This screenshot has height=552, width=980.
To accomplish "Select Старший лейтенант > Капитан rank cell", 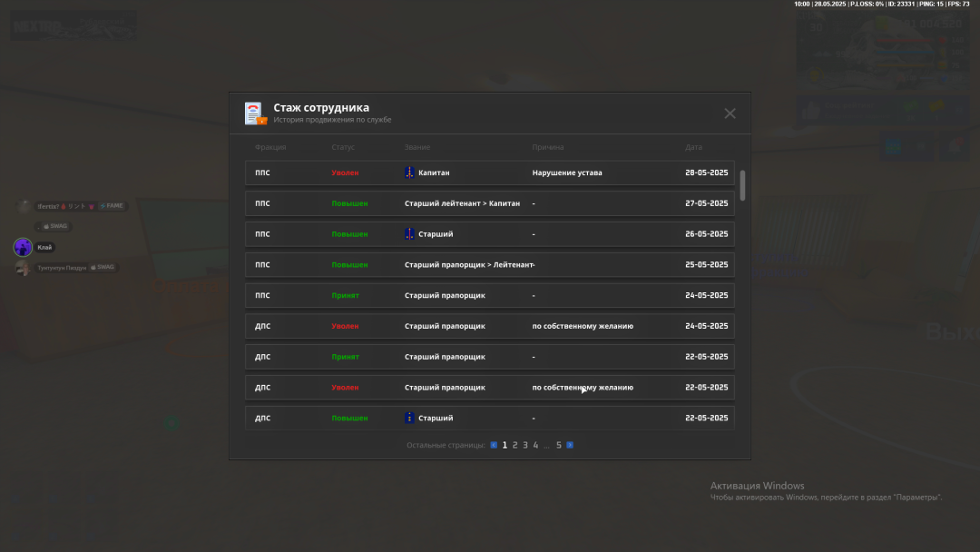I will pyautogui.click(x=463, y=203).
